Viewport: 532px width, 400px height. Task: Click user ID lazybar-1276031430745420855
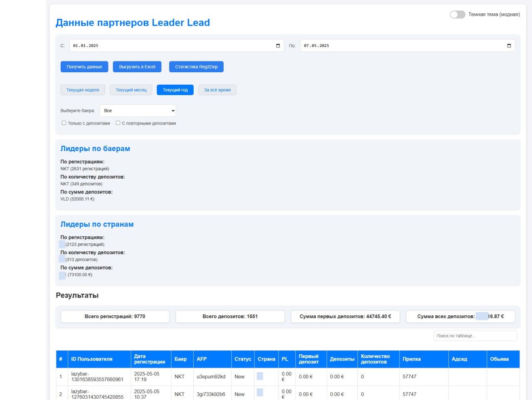tap(97, 394)
